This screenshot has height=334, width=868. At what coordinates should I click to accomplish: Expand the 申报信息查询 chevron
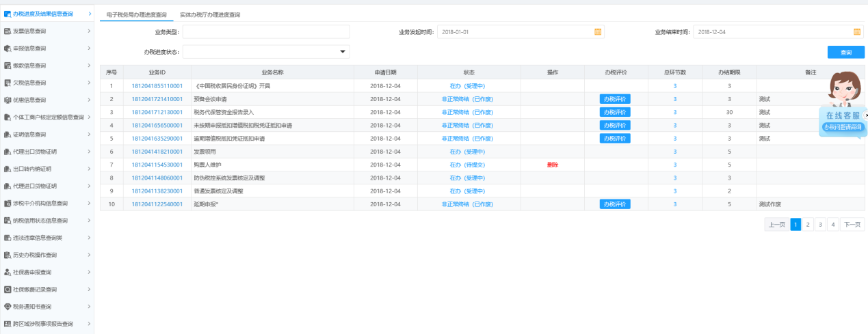[x=89, y=48]
